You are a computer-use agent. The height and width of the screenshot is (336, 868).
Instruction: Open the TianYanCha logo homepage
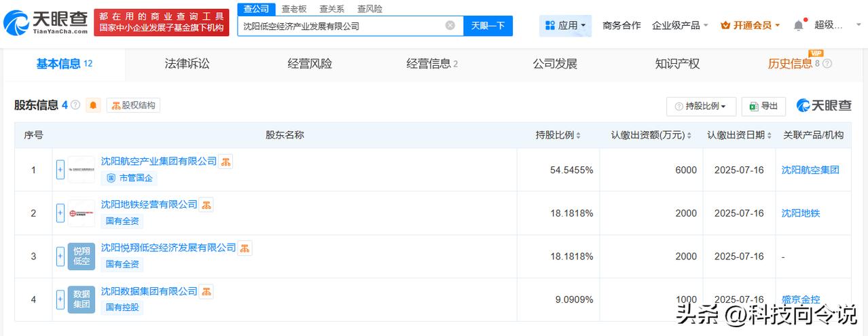tap(46, 22)
